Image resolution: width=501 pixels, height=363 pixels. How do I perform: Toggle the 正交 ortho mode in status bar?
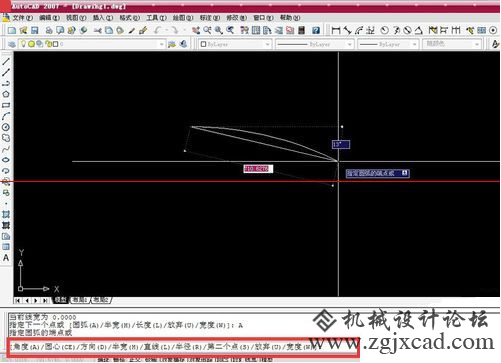pos(134,360)
